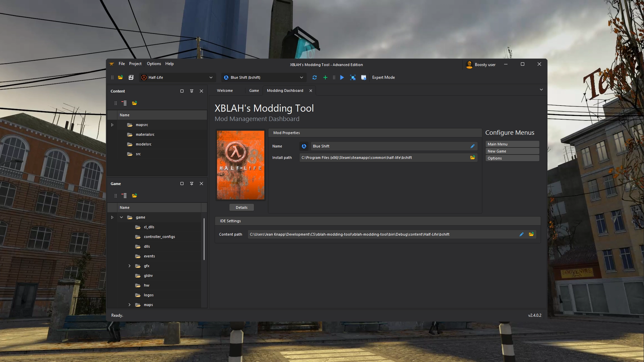644x362 pixels.
Task: Click the fullscreen run icon in toolbar
Action: 353,77
